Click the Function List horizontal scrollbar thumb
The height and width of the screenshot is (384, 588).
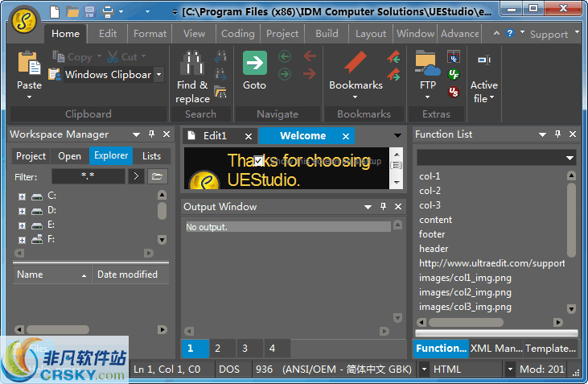click(x=466, y=322)
